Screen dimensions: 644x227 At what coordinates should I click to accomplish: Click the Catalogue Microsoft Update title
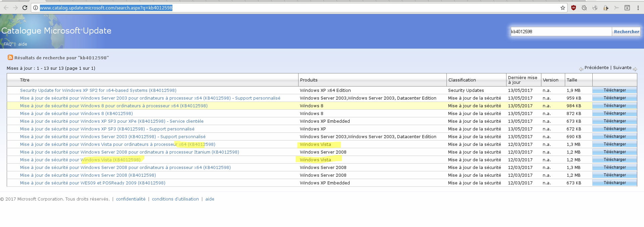tap(56, 31)
